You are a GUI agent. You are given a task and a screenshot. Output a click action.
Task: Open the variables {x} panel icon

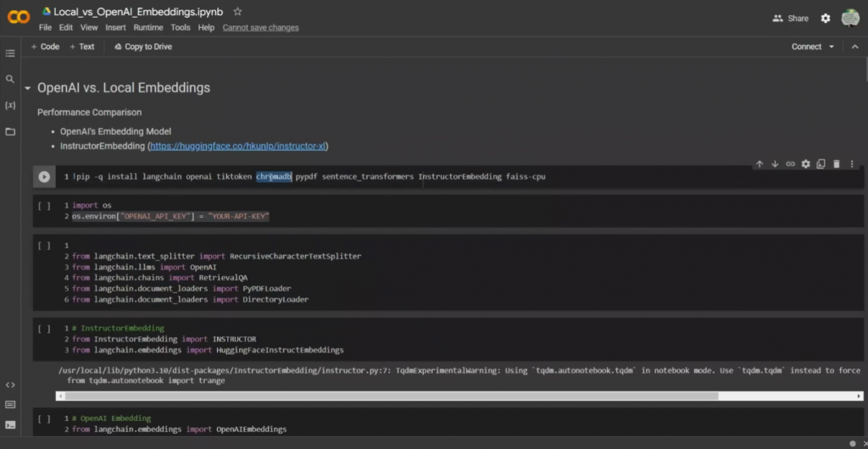point(10,105)
